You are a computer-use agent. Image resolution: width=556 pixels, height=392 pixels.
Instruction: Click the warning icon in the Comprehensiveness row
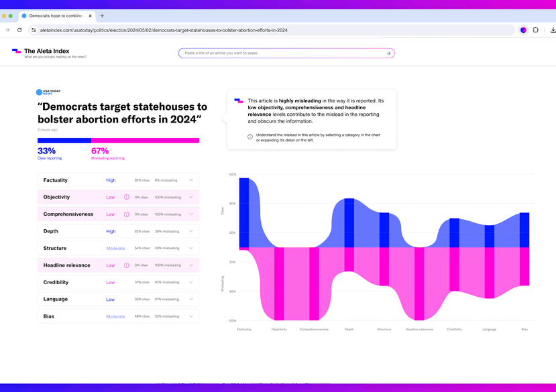click(127, 214)
